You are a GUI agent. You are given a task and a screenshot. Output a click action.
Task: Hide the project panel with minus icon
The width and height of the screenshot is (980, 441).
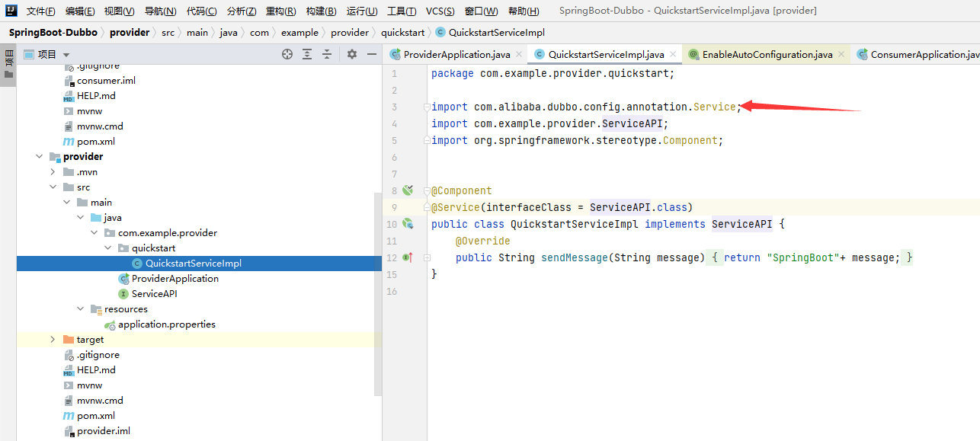coord(372,54)
